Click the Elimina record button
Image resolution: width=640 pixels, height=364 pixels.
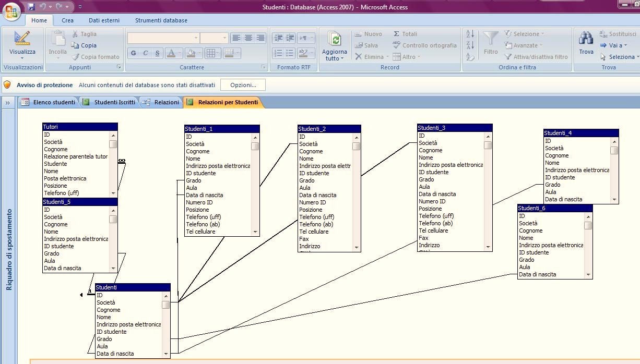click(x=370, y=57)
